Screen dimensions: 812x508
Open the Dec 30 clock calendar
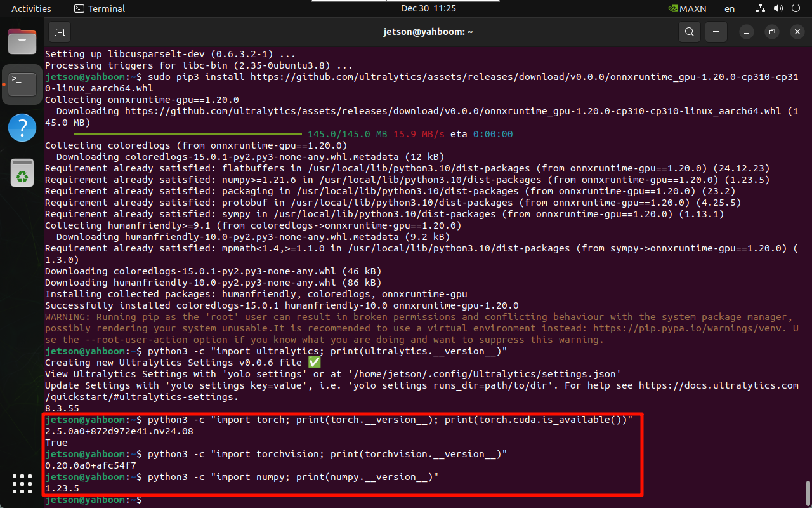428,8
